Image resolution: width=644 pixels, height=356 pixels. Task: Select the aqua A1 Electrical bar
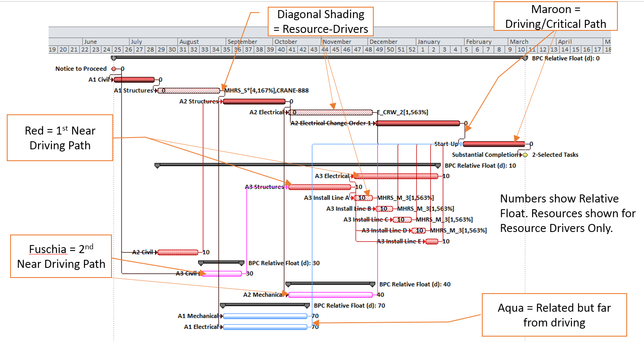click(x=265, y=327)
